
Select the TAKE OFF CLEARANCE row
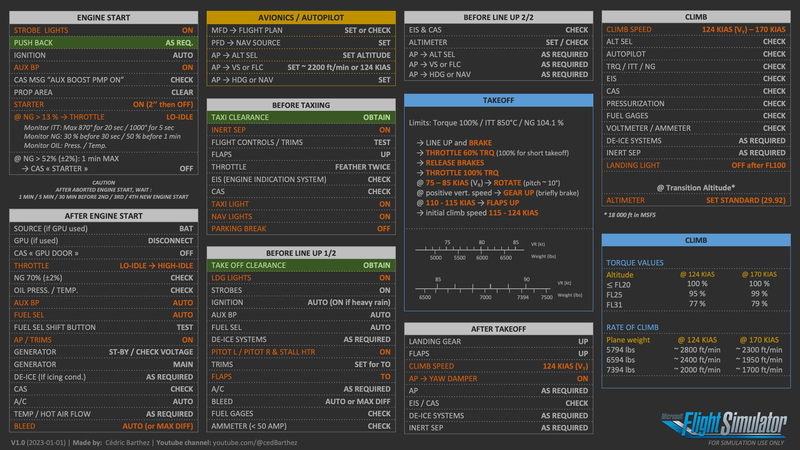point(299,265)
